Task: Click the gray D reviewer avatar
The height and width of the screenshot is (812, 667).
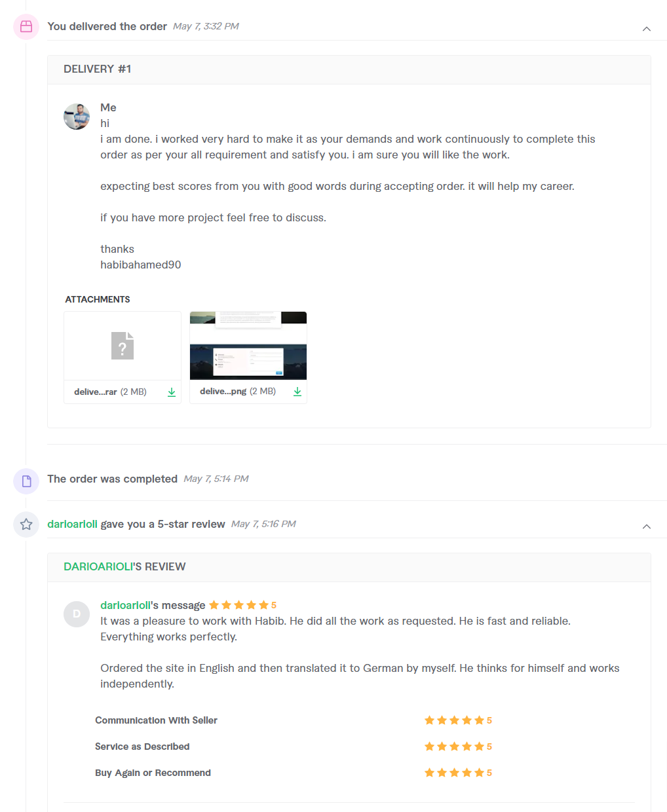Action: coord(77,614)
